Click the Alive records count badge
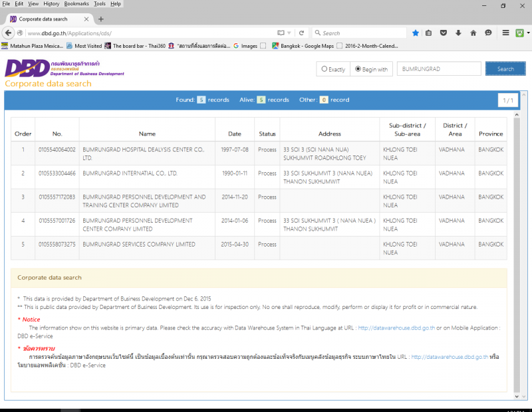532x412 pixels. (261, 100)
